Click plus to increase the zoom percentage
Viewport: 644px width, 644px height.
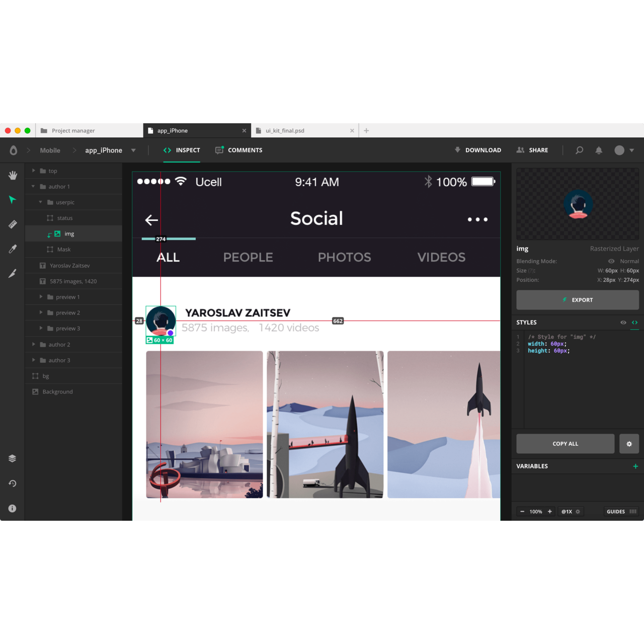[550, 511]
